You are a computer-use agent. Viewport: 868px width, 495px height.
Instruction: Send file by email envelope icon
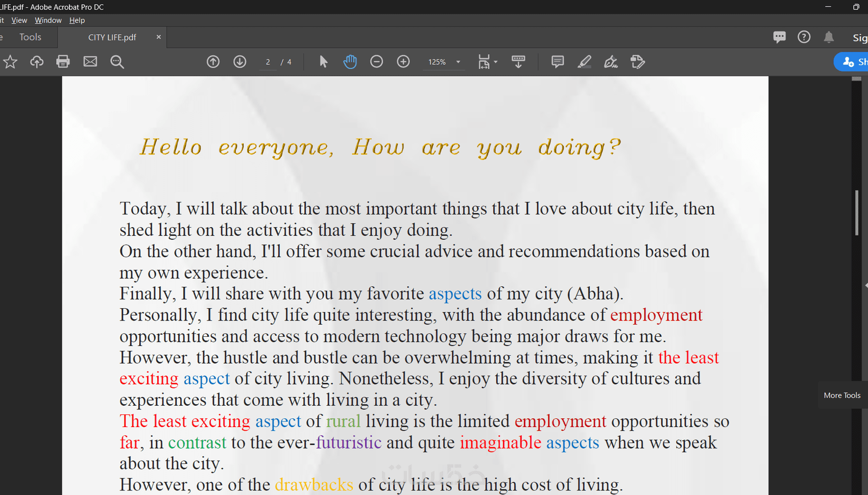[90, 62]
